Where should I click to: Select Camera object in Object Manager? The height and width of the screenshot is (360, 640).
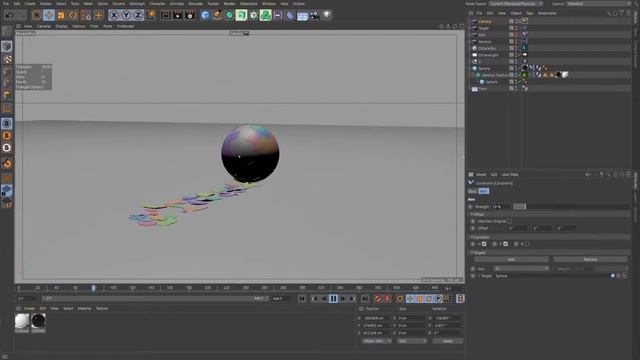tap(485, 21)
